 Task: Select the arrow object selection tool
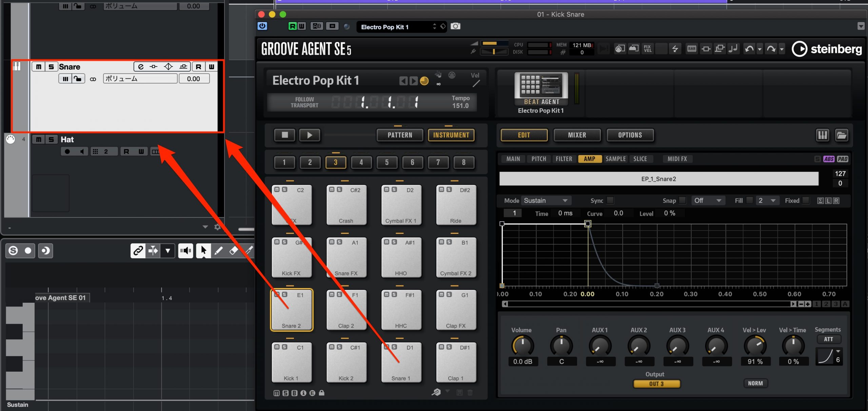(x=203, y=250)
